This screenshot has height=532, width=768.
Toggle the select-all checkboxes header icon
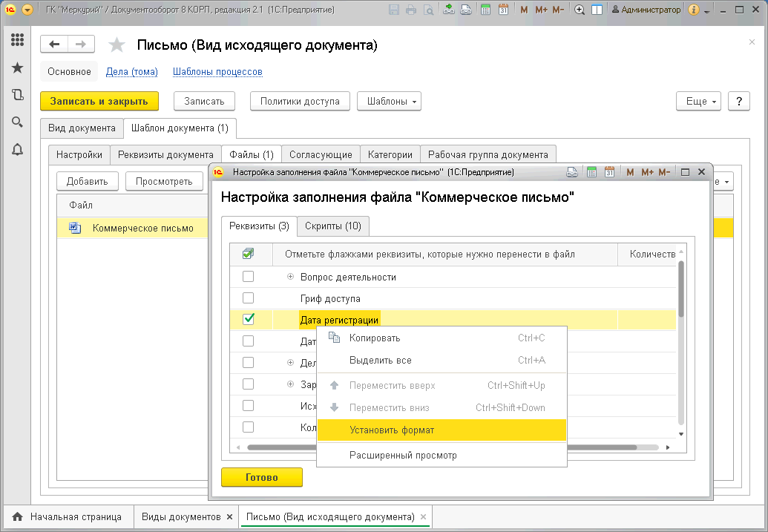(x=249, y=254)
